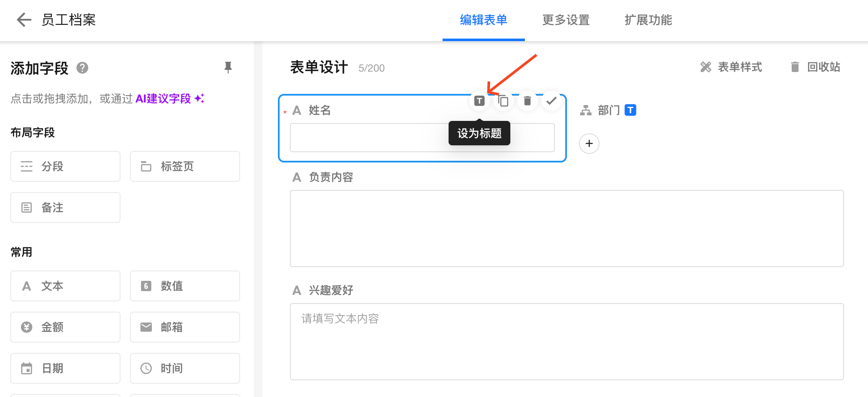Click the 兴趣爱好 text input area
868x397 pixels.
[567, 342]
